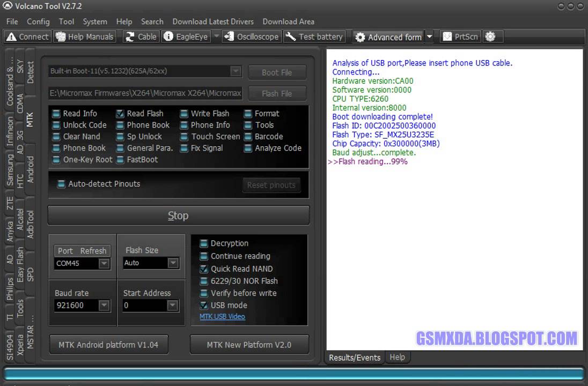Image resolution: width=588 pixels, height=386 pixels.
Task: Open the Tool menu
Action: 67,22
